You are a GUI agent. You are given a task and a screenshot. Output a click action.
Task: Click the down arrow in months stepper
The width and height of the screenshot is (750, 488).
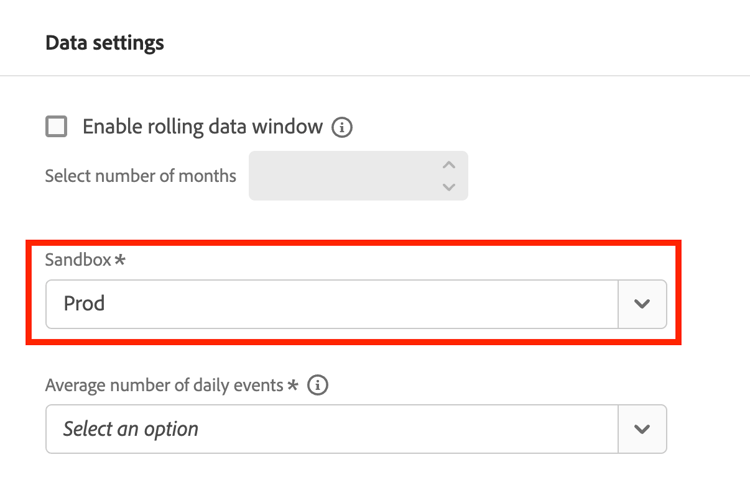pos(449,187)
